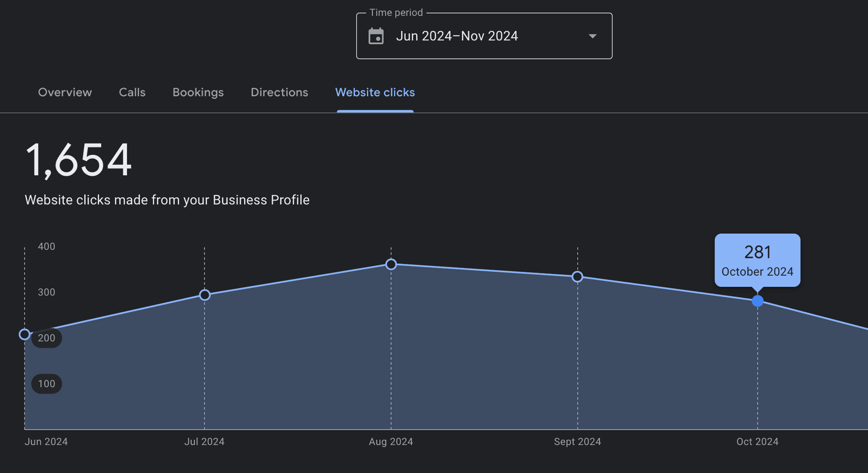The image size is (868, 473).
Task: Click the August 2024 peak data point
Action: click(391, 264)
